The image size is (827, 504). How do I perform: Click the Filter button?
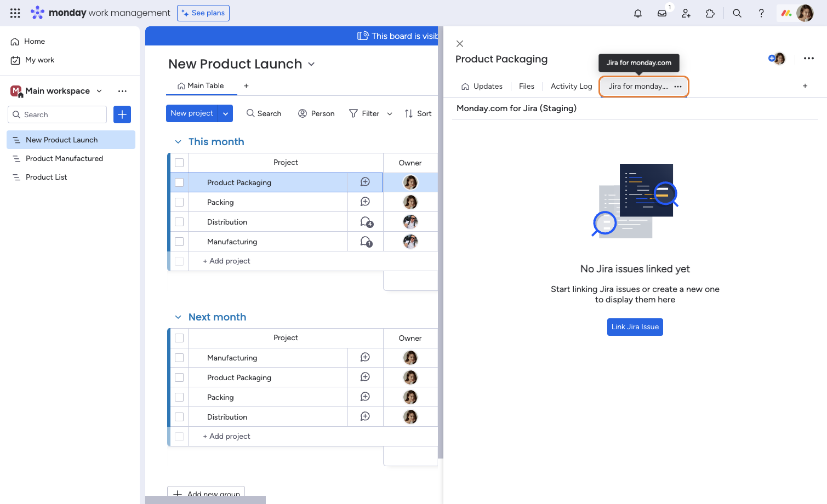(364, 113)
